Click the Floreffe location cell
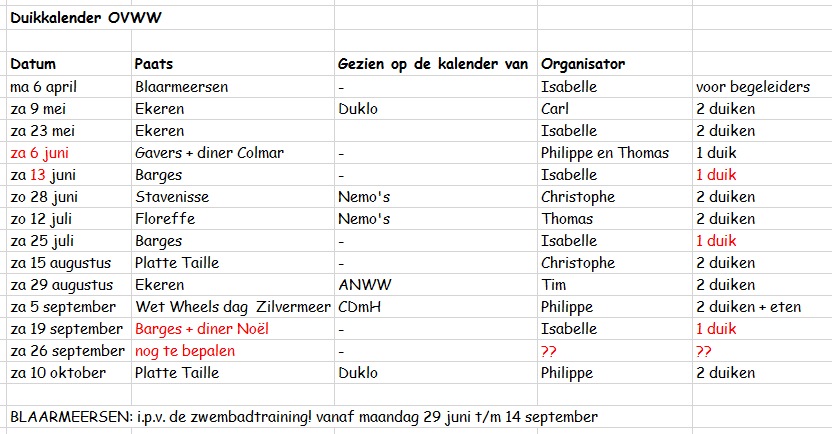 tap(233, 219)
